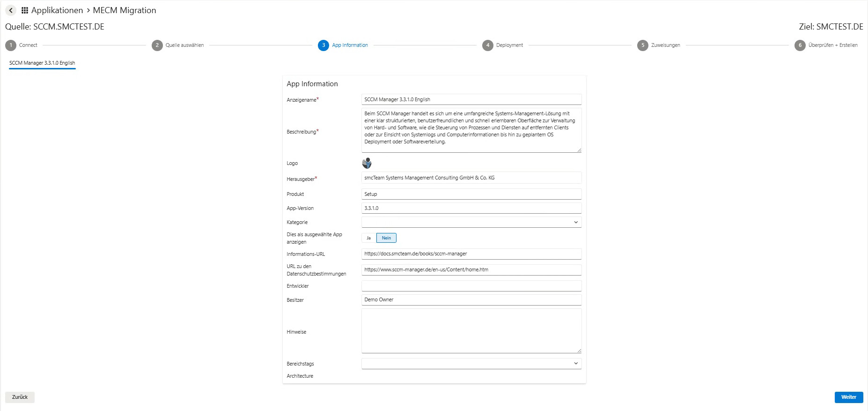Screen dimensions: 868x411
Task: Open the apps grid icon
Action: (x=25, y=10)
